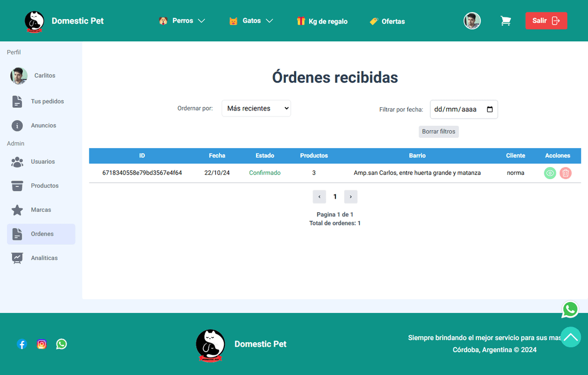Image resolution: width=588 pixels, height=375 pixels.
Task: Select Analiticas in the sidebar
Action: [x=44, y=258]
